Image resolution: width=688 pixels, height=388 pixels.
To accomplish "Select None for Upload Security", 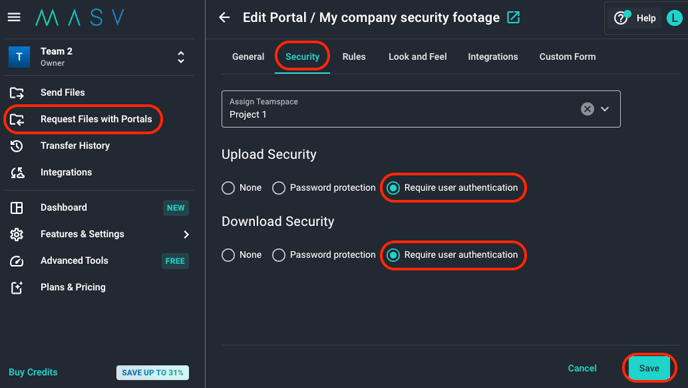I will click(228, 188).
